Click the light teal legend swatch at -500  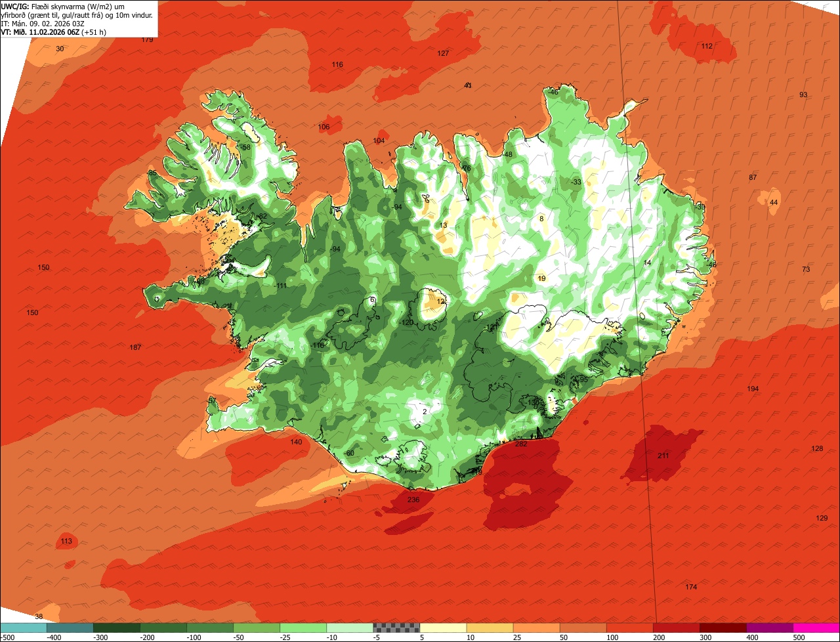point(23,628)
